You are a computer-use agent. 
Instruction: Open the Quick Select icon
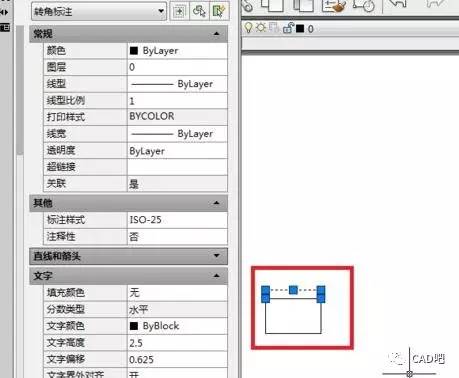(219, 12)
